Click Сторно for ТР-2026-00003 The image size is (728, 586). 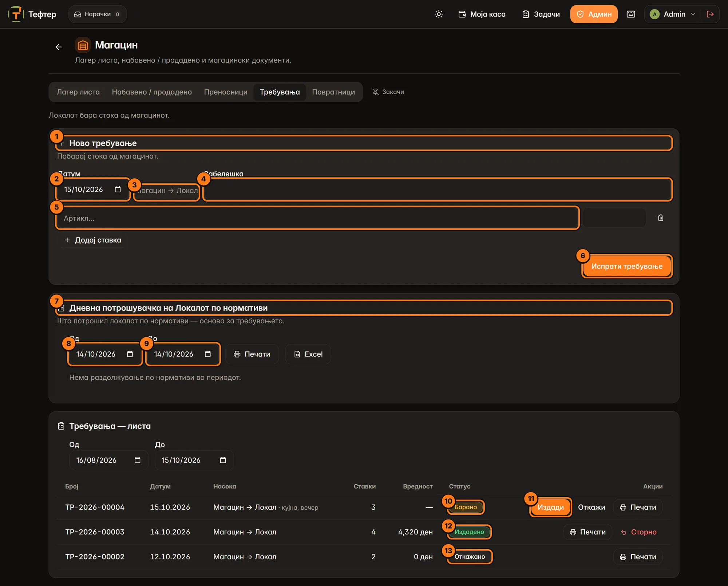(x=639, y=532)
